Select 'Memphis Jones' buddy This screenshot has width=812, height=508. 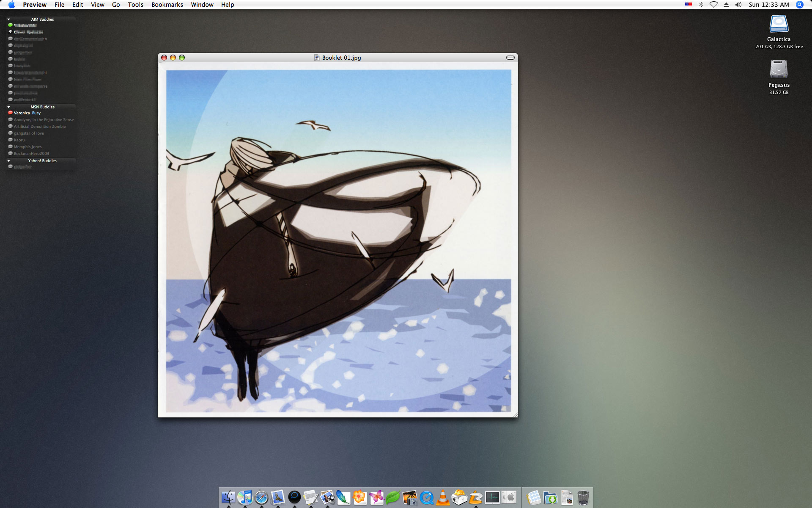point(41,147)
